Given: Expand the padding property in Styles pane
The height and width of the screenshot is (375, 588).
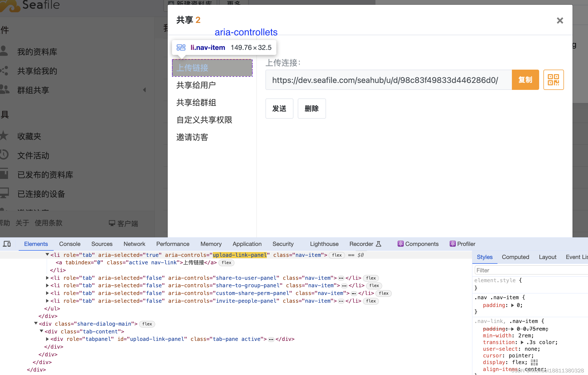Looking at the screenshot, I should [513, 305].
